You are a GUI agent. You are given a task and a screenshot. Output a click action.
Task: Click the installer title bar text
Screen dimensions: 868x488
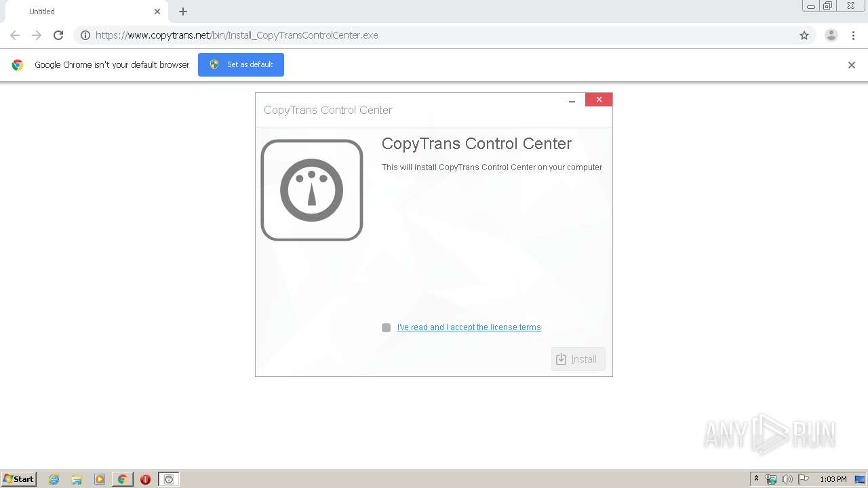click(328, 110)
